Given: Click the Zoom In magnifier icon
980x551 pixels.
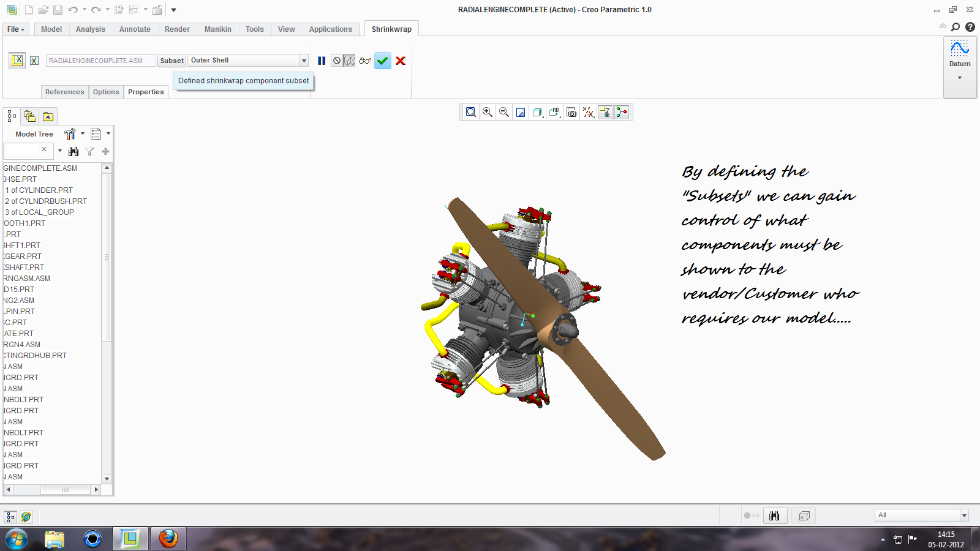Looking at the screenshot, I should tap(488, 112).
